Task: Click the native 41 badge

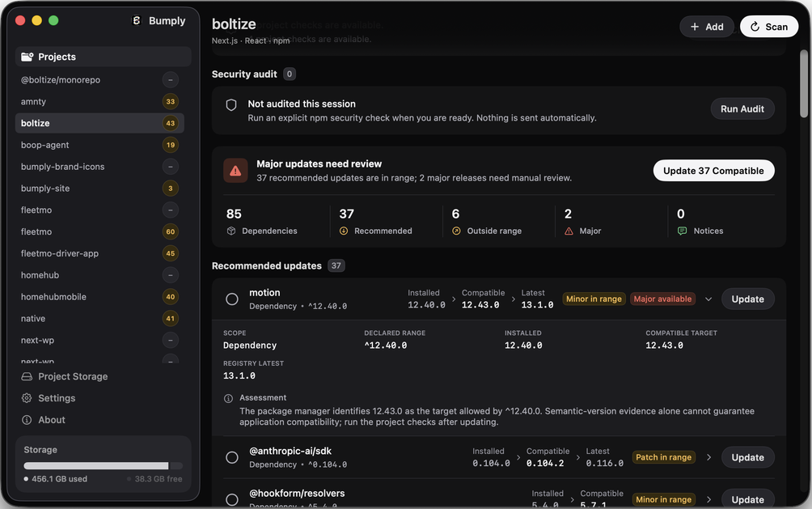Action: [171, 318]
